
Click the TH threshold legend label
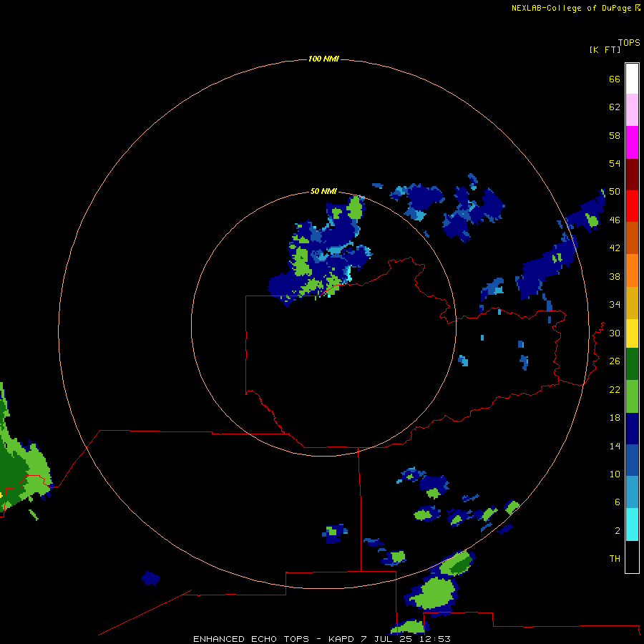(x=615, y=559)
